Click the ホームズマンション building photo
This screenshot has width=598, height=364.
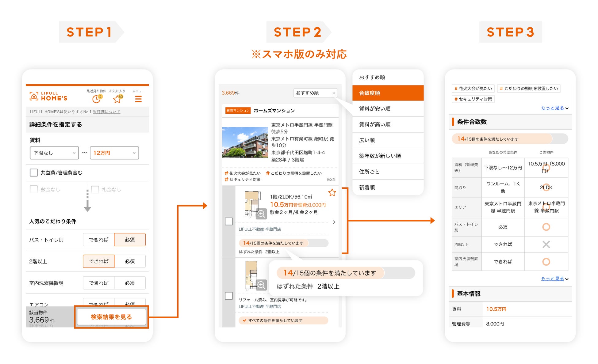point(245,142)
